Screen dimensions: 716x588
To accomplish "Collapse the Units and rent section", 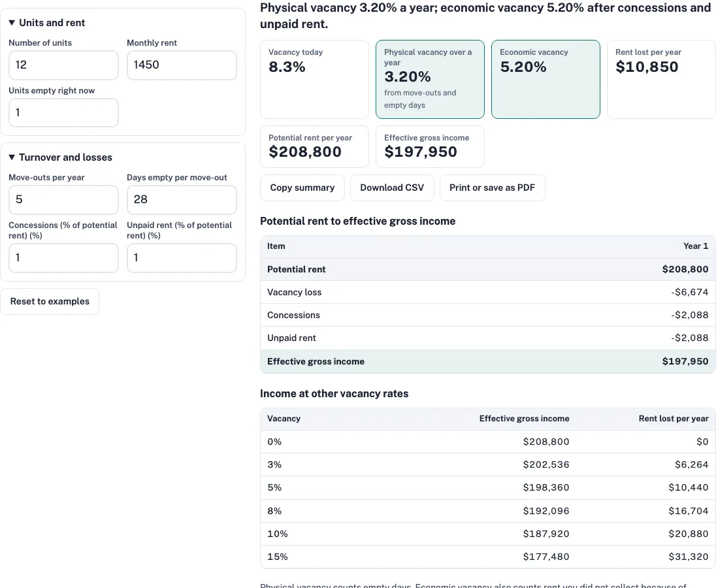I will [x=47, y=23].
